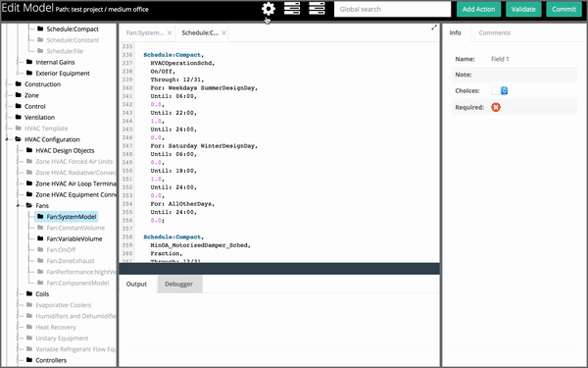
Task: Click the Validate button
Action: coord(523,9)
